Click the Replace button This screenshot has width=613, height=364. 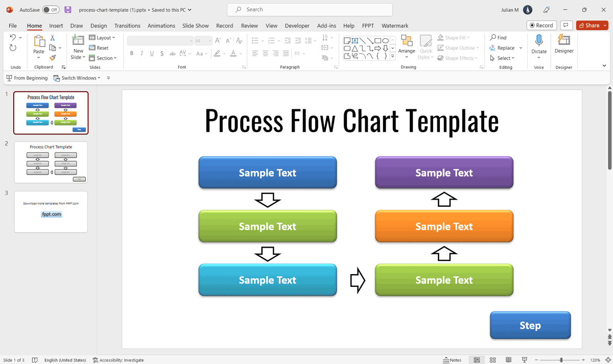(x=502, y=48)
